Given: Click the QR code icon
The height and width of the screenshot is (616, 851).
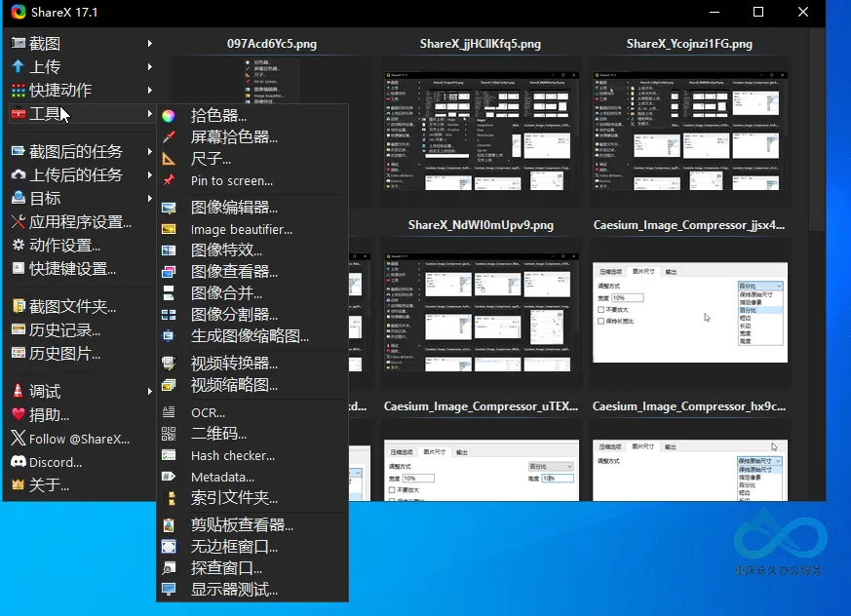Looking at the screenshot, I should point(169,434).
